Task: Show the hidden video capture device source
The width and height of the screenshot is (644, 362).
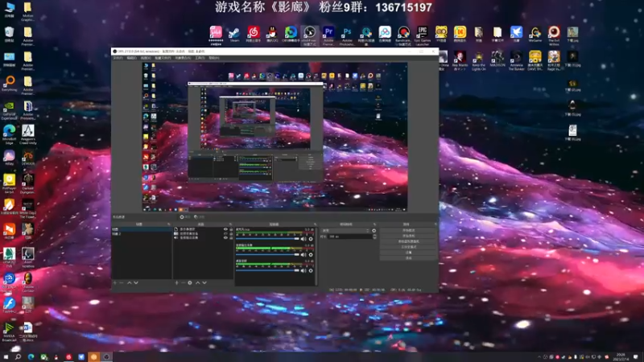Action: [225, 233]
